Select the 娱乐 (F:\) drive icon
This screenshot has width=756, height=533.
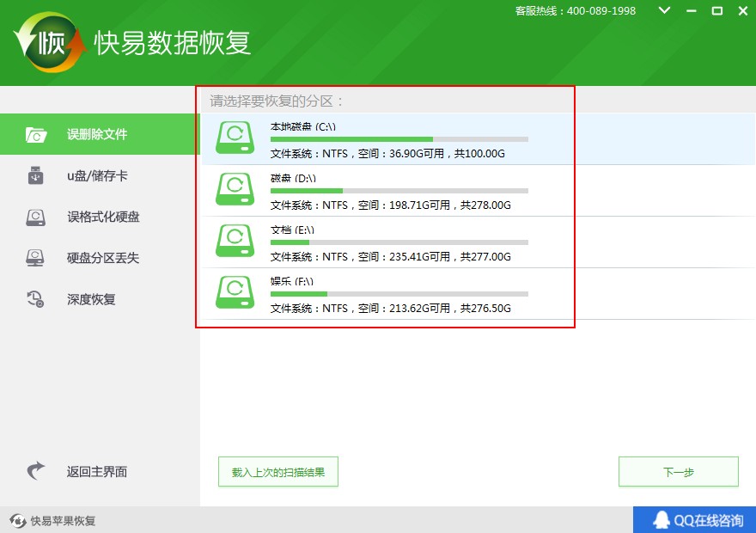[235, 292]
